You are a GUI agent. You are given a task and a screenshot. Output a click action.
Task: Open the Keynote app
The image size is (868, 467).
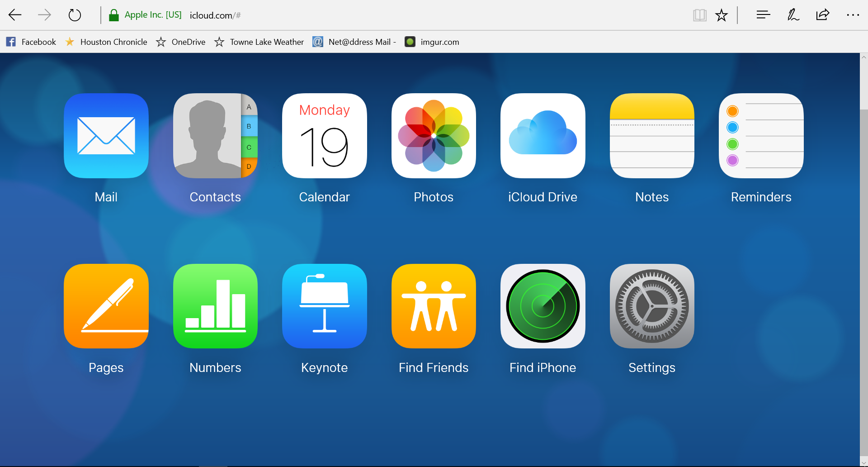tap(325, 306)
